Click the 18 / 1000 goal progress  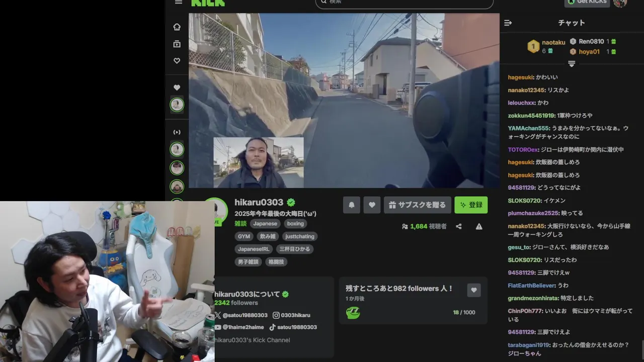(x=464, y=312)
